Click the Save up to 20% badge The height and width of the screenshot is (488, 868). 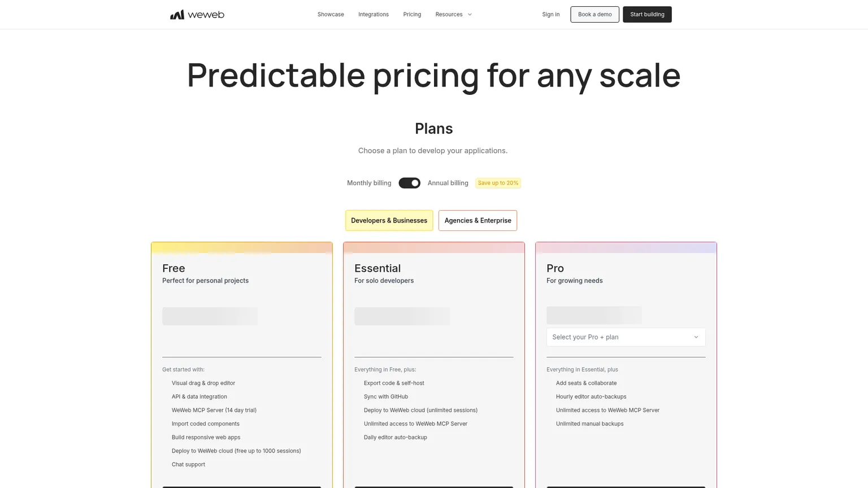pos(498,183)
